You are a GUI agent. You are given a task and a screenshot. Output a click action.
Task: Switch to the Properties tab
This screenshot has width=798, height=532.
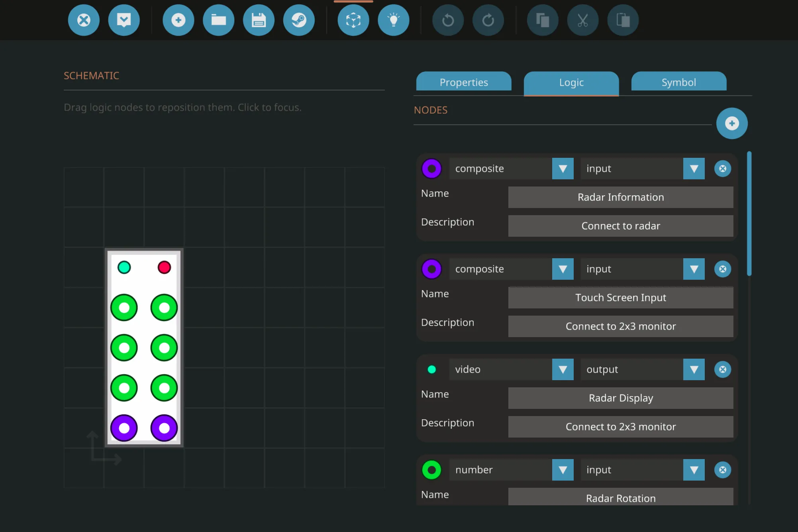(x=464, y=82)
